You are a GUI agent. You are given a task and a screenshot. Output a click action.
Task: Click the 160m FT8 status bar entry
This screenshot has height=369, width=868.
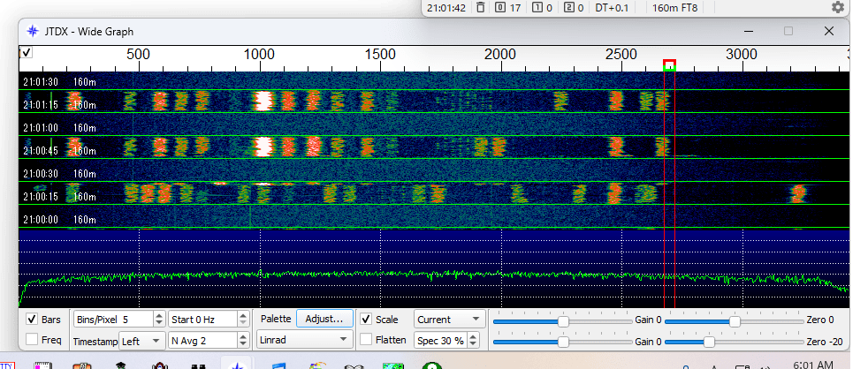[674, 8]
